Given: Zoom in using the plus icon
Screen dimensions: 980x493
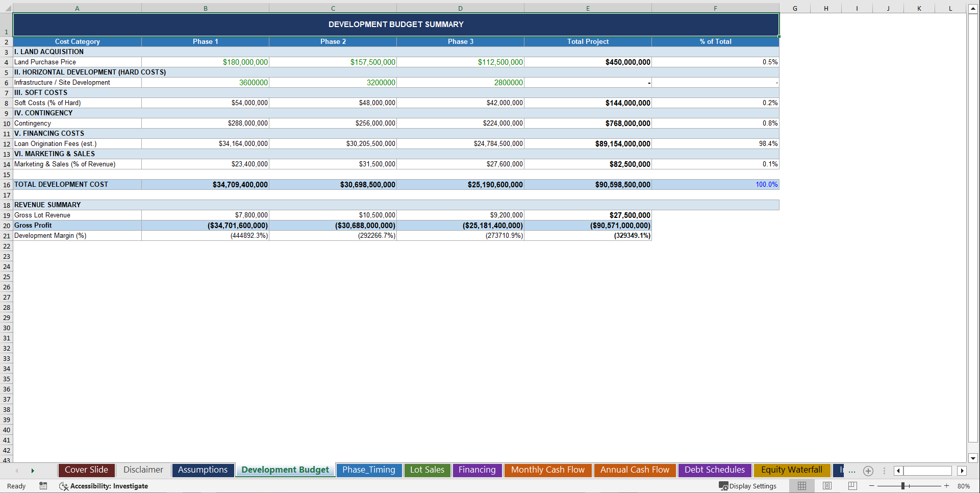Looking at the screenshot, I should 947,486.
